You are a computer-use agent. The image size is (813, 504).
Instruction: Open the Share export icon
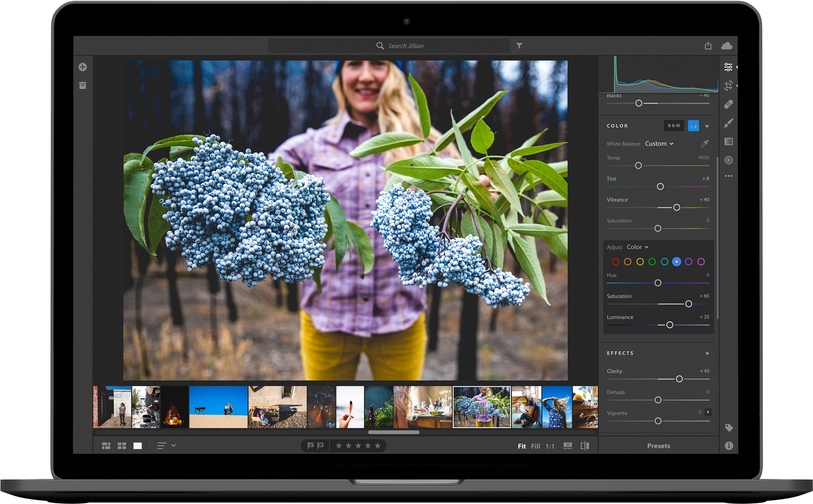coord(708,46)
